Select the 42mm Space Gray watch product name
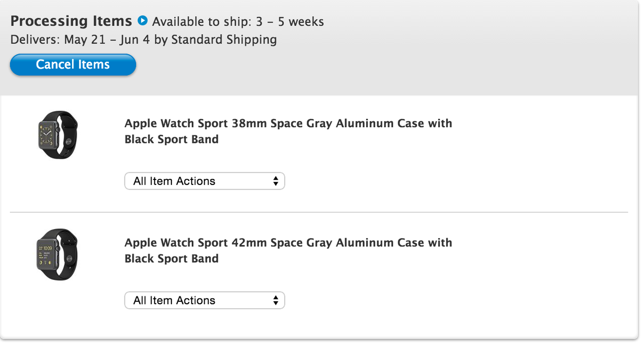Viewport: 644px width, 344px height. point(288,242)
